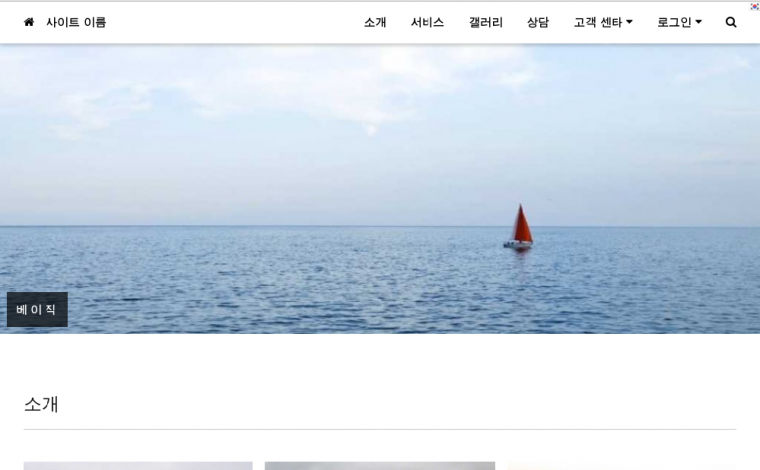The width and height of the screenshot is (760, 470).
Task: Open the middle thumbnail under 소개
Action: tap(380, 466)
